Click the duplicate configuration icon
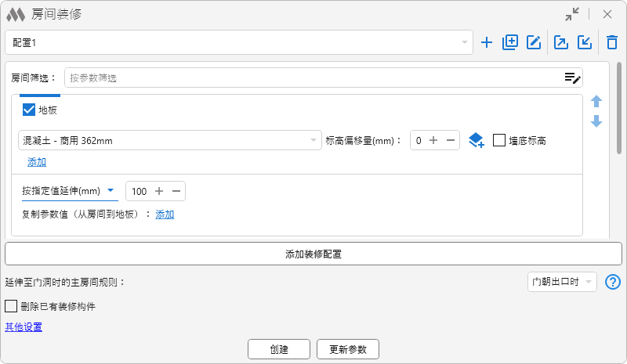This screenshot has height=364, width=627. point(510,43)
